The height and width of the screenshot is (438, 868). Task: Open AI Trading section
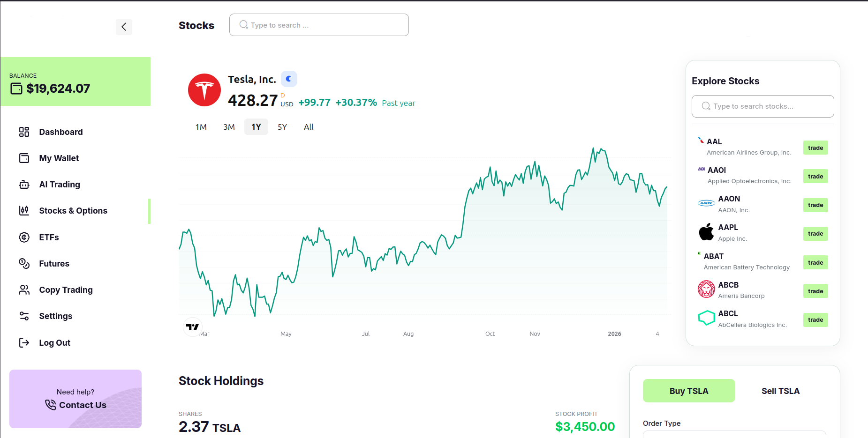[x=60, y=184]
